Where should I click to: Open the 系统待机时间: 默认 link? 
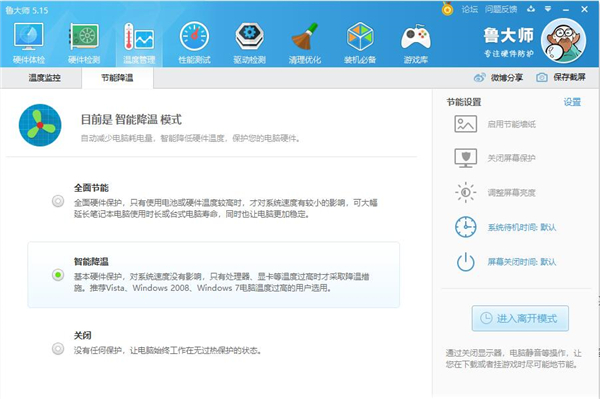tap(522, 227)
